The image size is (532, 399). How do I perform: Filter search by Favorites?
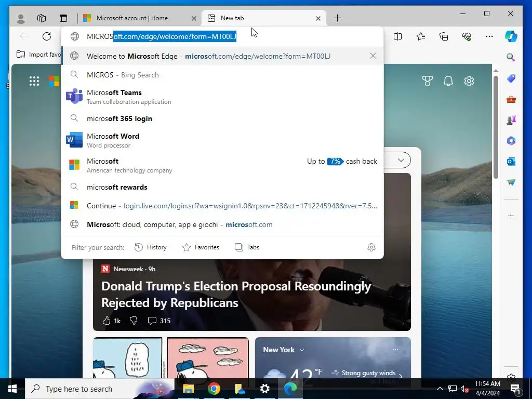(201, 247)
